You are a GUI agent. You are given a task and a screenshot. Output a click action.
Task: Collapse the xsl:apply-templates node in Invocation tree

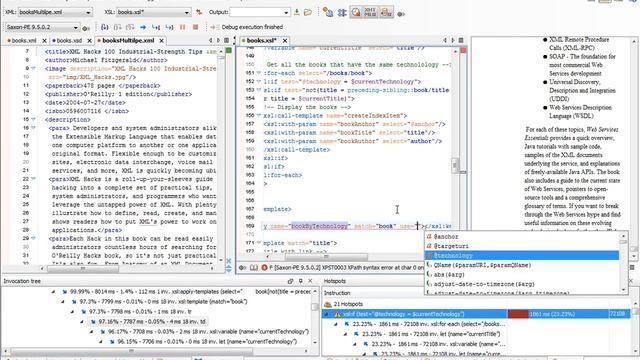(53, 292)
